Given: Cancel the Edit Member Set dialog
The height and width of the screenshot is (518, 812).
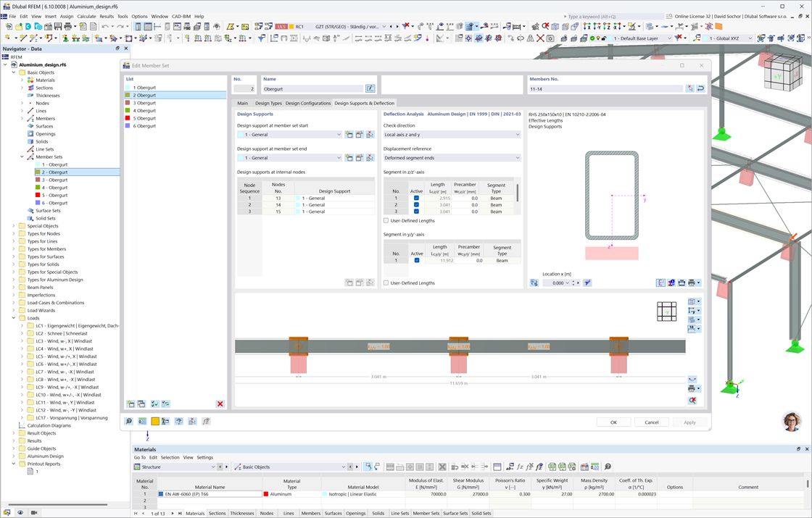Looking at the screenshot, I should point(651,422).
